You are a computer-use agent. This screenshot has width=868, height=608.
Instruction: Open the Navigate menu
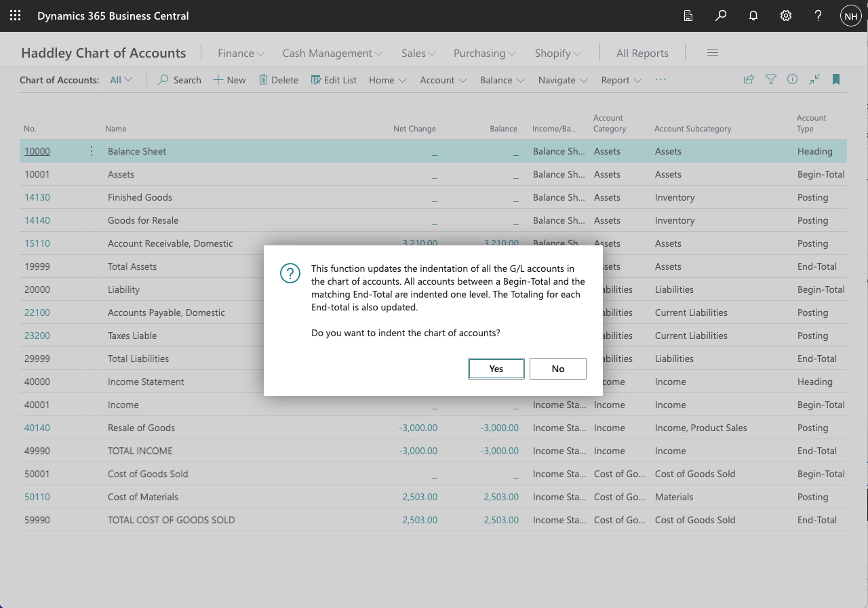[563, 80]
